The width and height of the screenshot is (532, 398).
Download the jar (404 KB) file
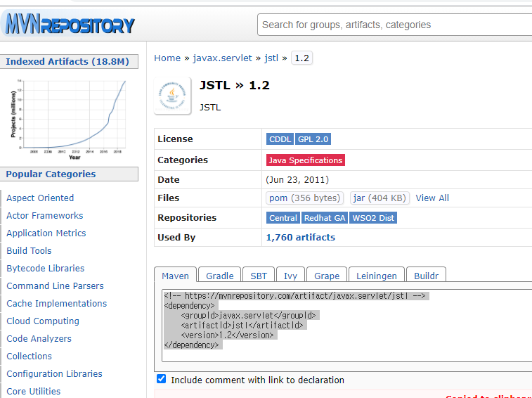click(x=379, y=198)
